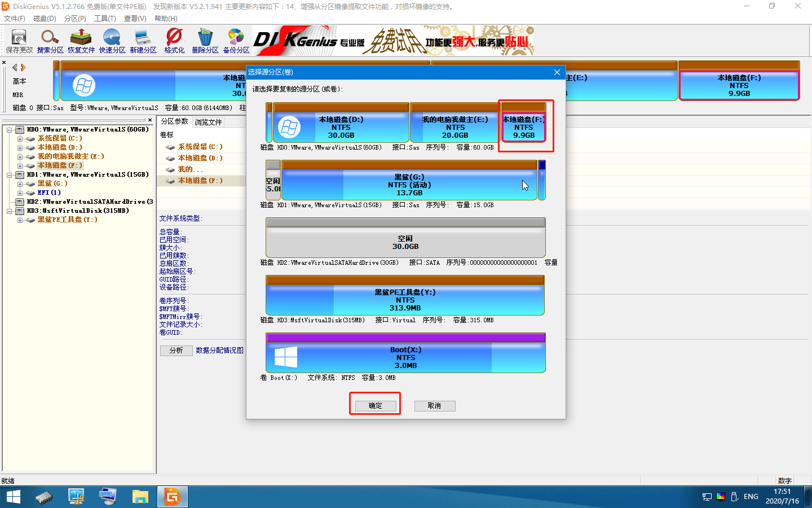Expand 黑鲨(G:) tree node
This screenshot has width=812, height=508.
coord(20,184)
